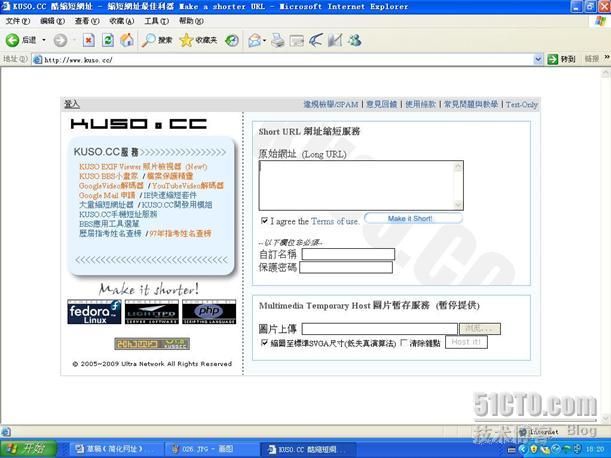Image resolution: width=611 pixels, height=458 pixels.
Task: Open the 收藏 (Favorites) menu
Action: 122,21
